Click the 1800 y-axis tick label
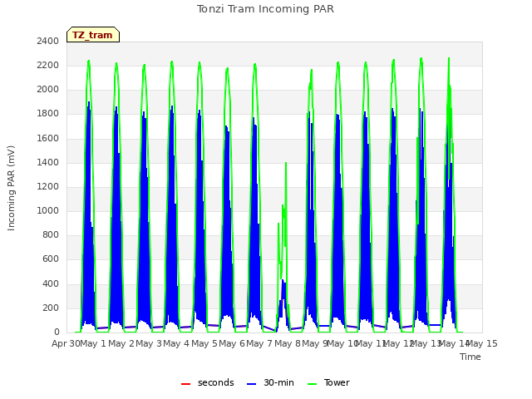This screenshot has width=532, height=399. click(48, 114)
